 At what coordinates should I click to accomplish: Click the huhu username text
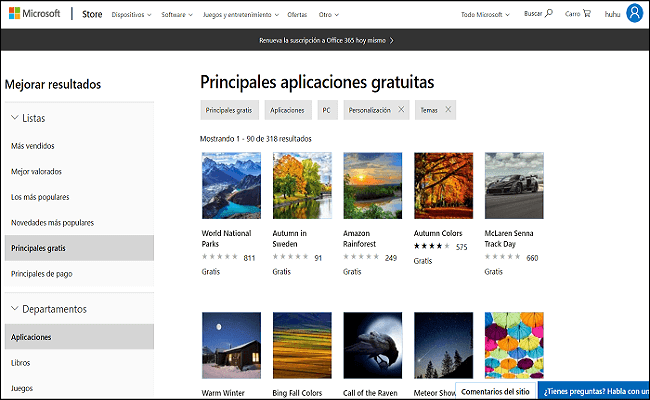(x=612, y=14)
